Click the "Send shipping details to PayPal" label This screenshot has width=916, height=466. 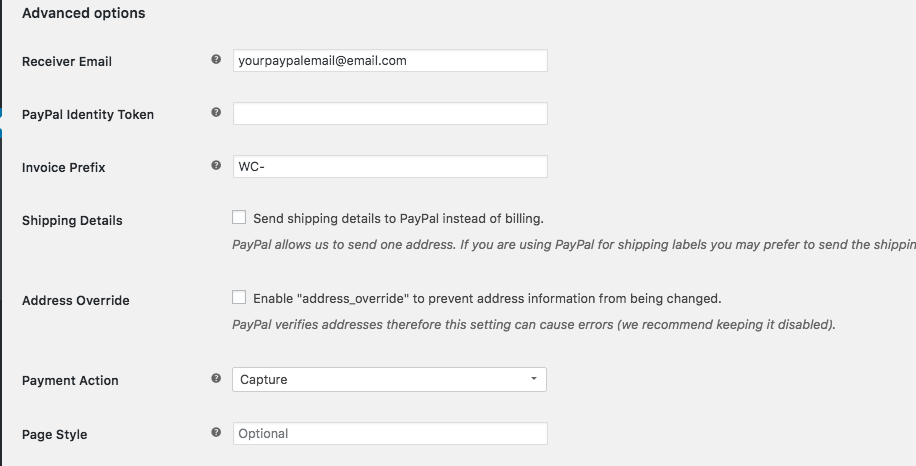pos(398,219)
